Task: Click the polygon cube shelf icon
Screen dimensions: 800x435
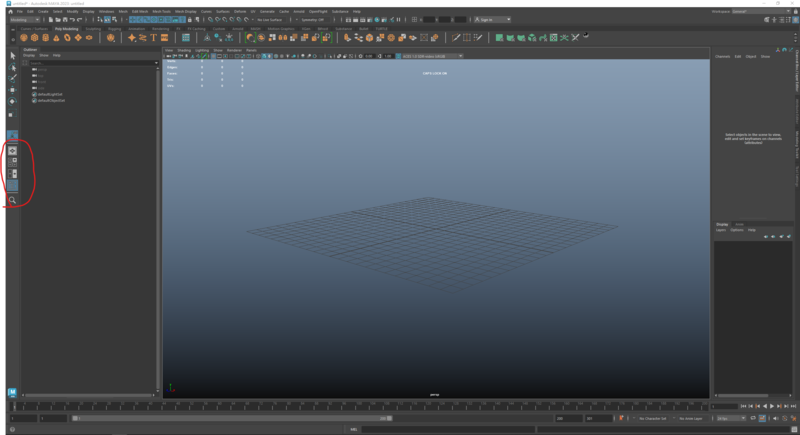Action: click(35, 37)
